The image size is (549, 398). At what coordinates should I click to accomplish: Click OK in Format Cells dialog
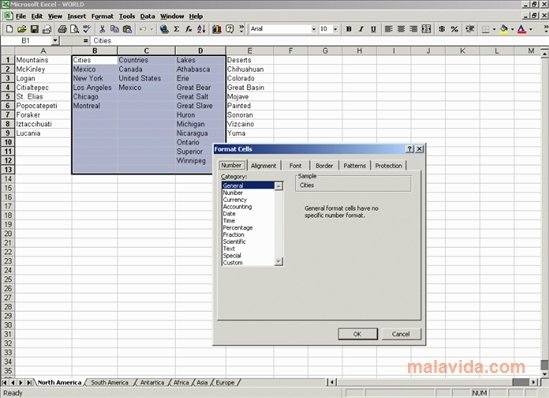coord(357,334)
